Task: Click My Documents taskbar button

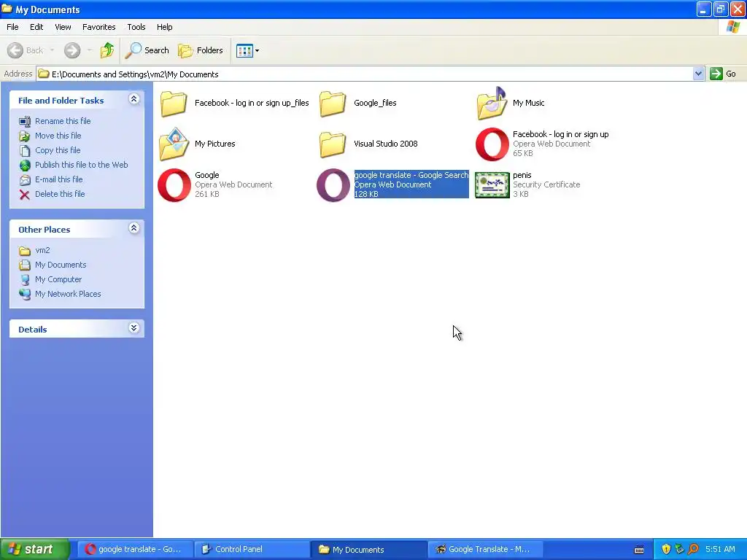Action: pos(369,550)
